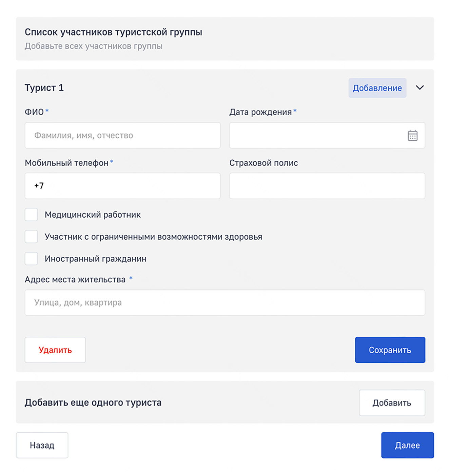449x476 pixels.
Task: Click the Страховой полис input field
Action: [327, 185]
